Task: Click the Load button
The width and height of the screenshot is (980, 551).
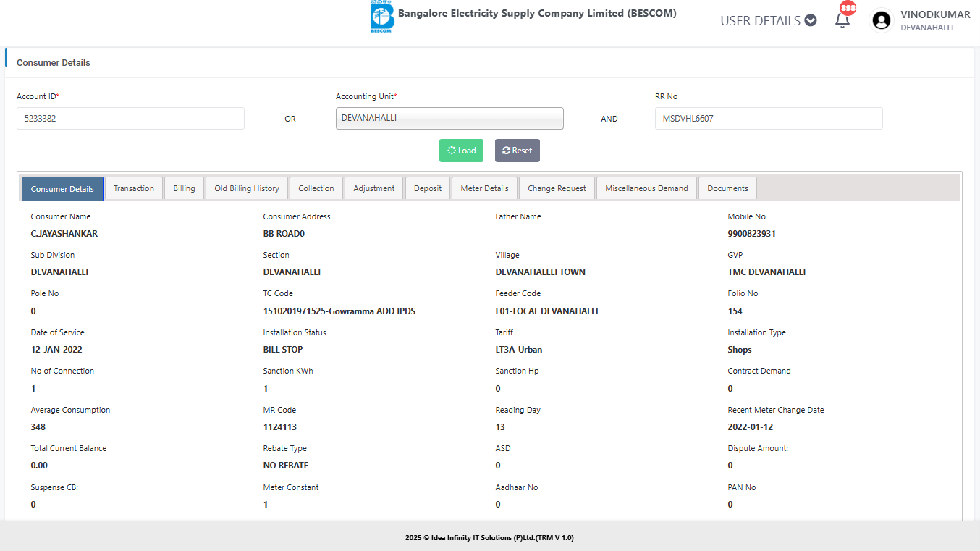Action: pos(461,151)
